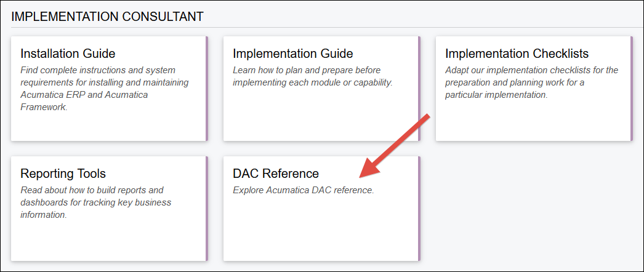This screenshot has width=644, height=272.
Task: Open the Reporting Tools card title
Action: 63,174
